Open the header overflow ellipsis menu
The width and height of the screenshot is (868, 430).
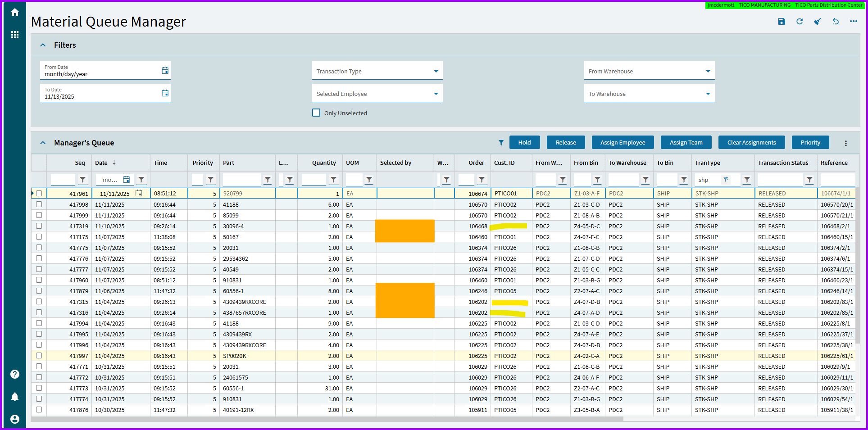click(854, 22)
